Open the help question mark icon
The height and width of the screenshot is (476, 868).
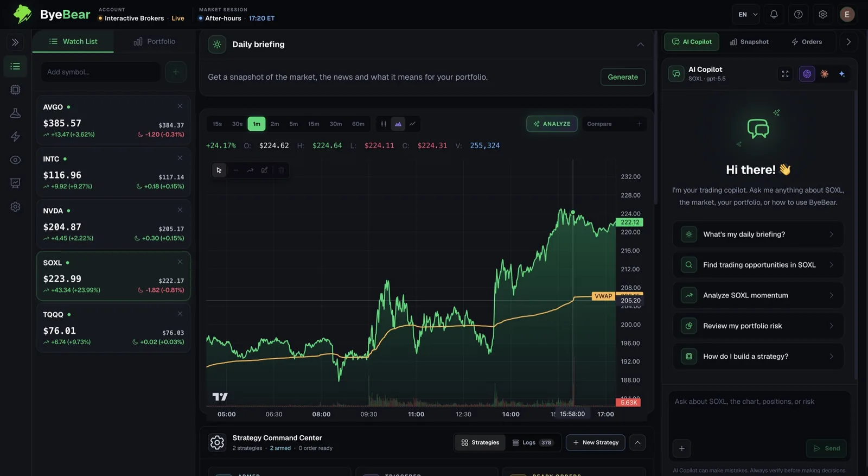(x=799, y=15)
